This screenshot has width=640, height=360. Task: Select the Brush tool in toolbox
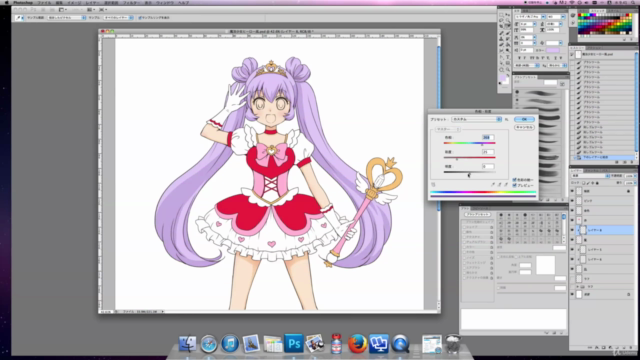507,33
